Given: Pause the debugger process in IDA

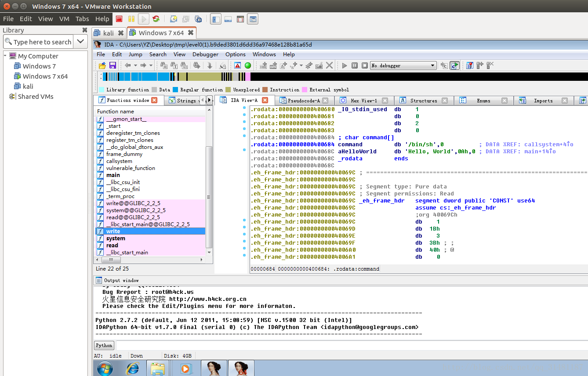Looking at the screenshot, I should 355,65.
